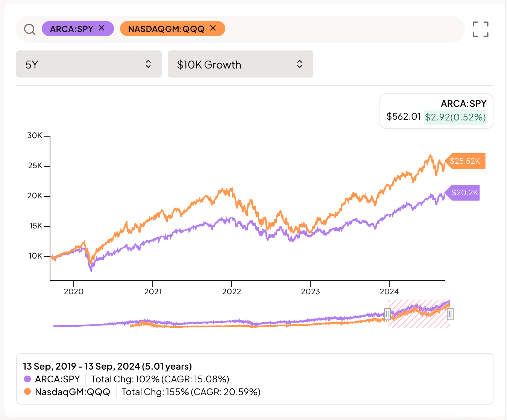Click the 30K y-axis label

35,135
